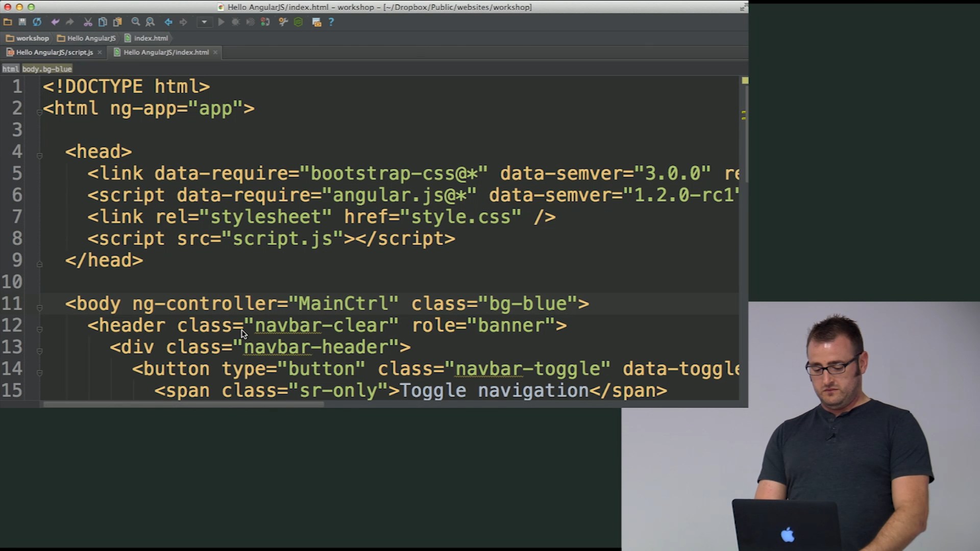Click the "MainCtrl" attribute value
980x551 pixels.
point(343,304)
